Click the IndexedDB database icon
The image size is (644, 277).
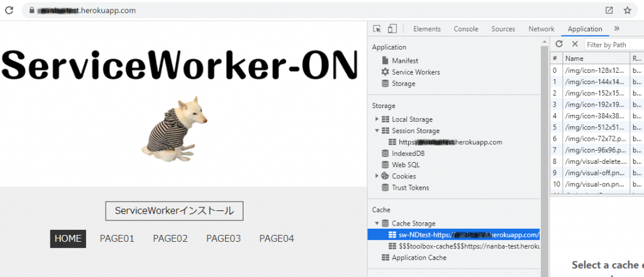click(385, 153)
